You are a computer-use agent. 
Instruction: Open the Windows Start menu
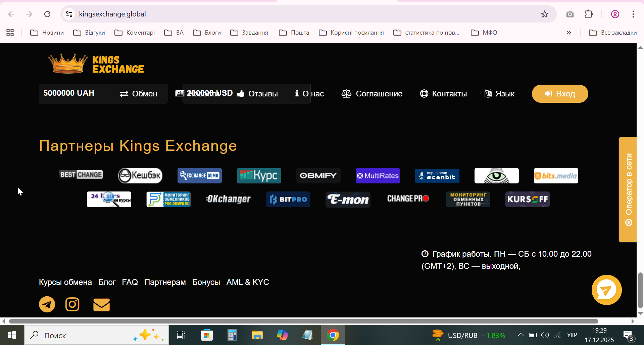coord(12,335)
